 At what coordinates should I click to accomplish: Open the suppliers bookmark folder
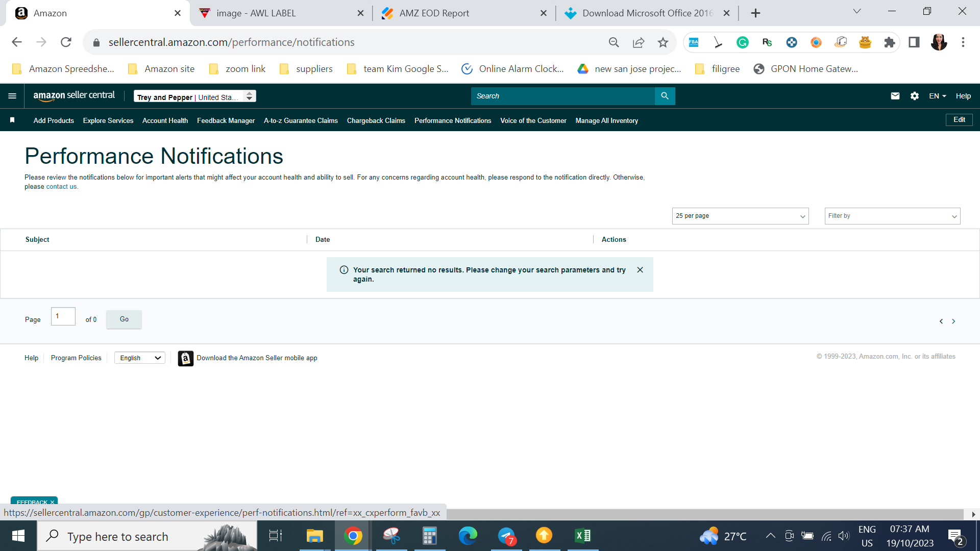click(306, 69)
